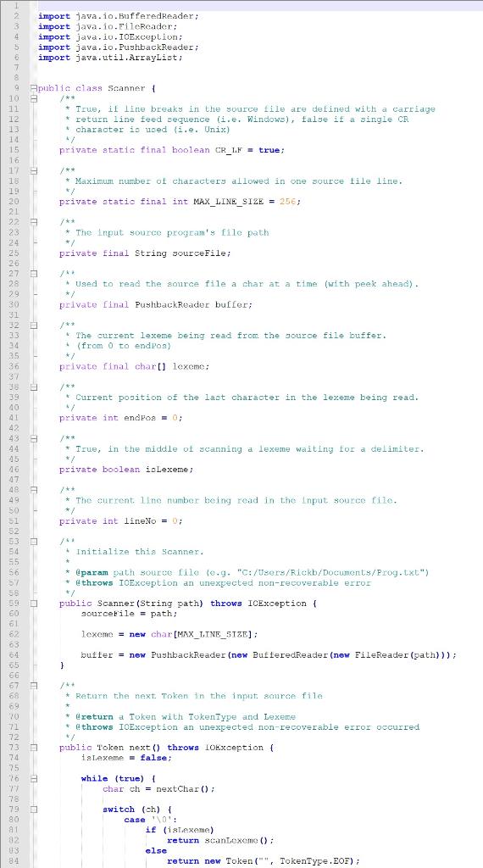This screenshot has height=868, width=483.
Task: Click the 'buffer = new PushbackReader' statement
Action: tap(269, 655)
